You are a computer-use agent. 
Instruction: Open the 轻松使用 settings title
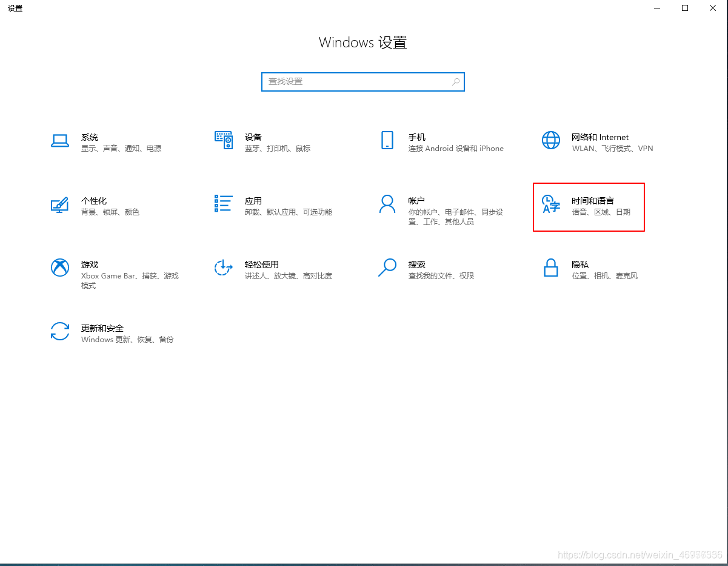tap(262, 264)
